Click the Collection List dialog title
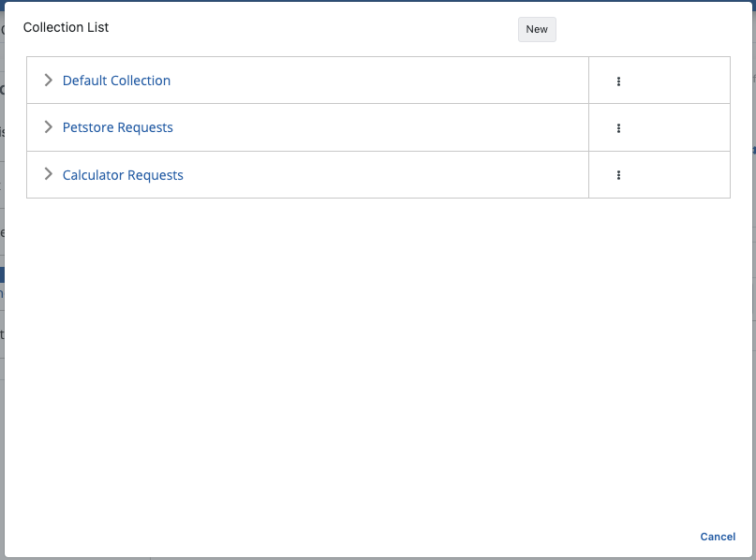Image resolution: width=756 pixels, height=560 pixels. pos(66,27)
